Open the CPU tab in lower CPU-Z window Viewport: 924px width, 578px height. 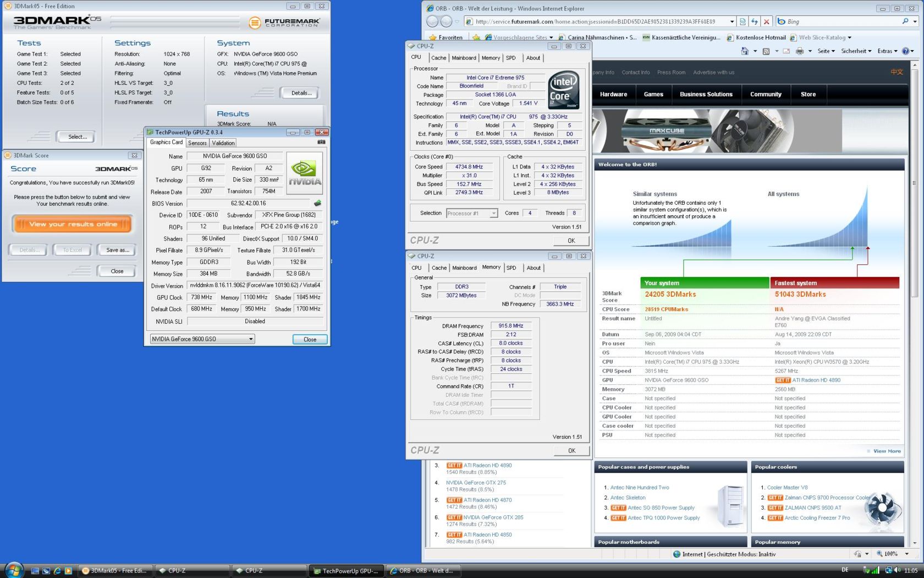point(417,268)
